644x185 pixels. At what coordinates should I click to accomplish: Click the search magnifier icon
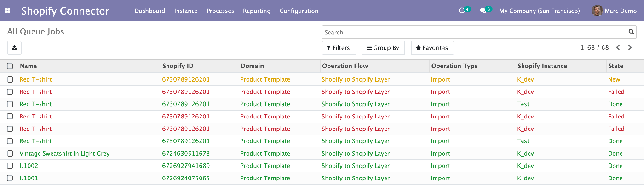coord(631,32)
